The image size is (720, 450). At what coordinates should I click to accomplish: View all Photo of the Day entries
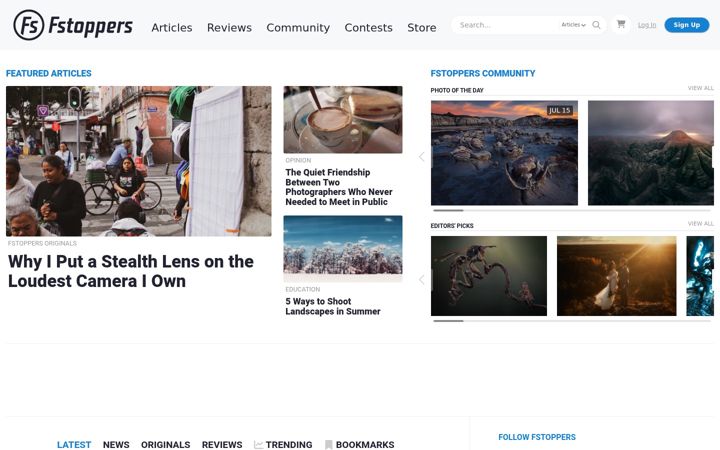pos(700,88)
